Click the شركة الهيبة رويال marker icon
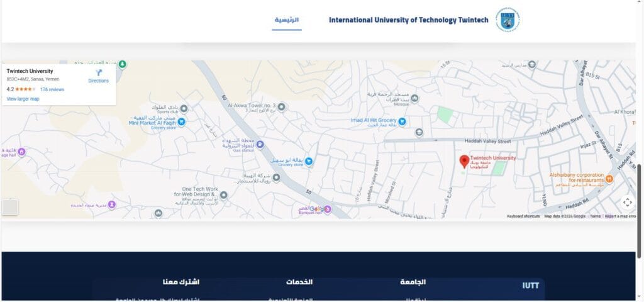 (x=277, y=177)
